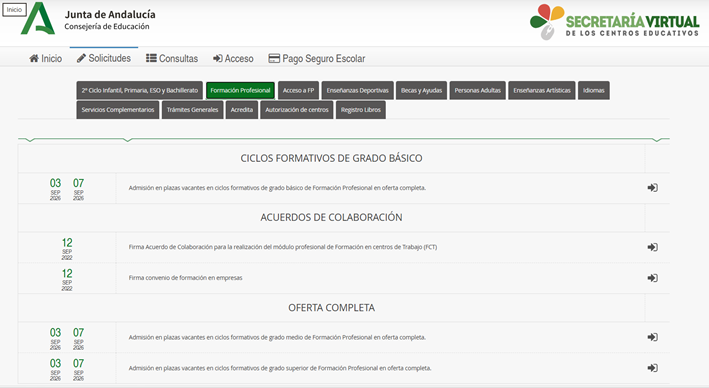The image size is (709, 388).
Task: Open the grado básico plazas vacantes admission text
Action: click(x=277, y=188)
